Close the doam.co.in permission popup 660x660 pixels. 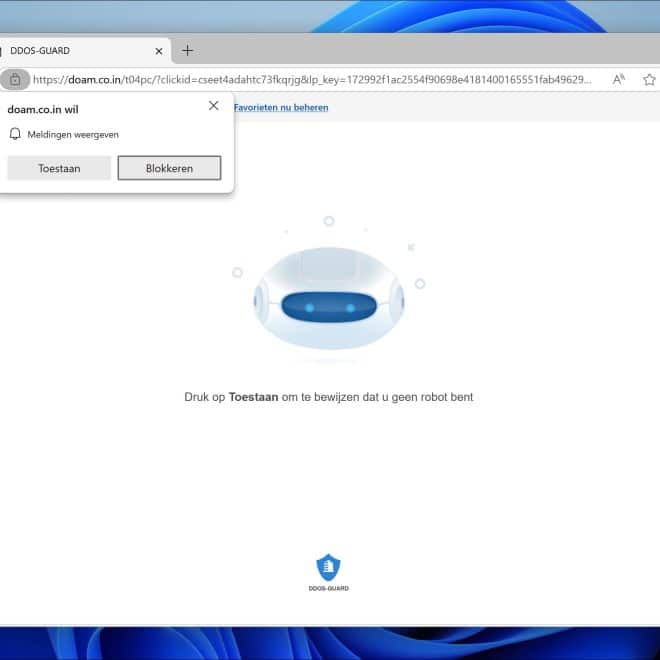[213, 105]
